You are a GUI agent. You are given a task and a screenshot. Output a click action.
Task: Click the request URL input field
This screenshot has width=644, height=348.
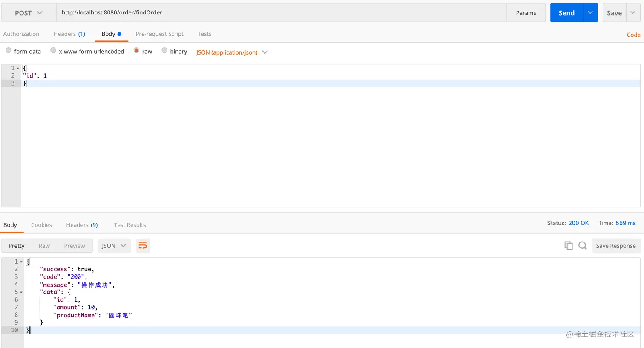(x=281, y=13)
